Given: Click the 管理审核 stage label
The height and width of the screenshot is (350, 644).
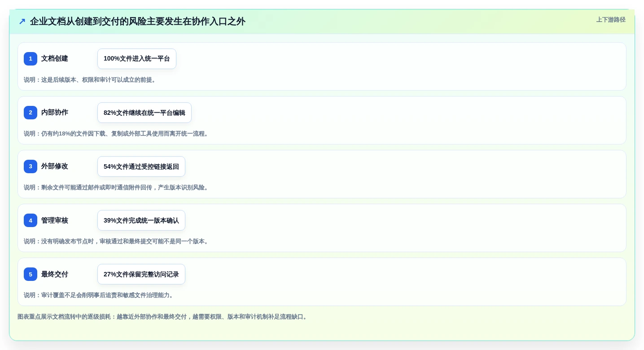Looking at the screenshot, I should pos(55,220).
